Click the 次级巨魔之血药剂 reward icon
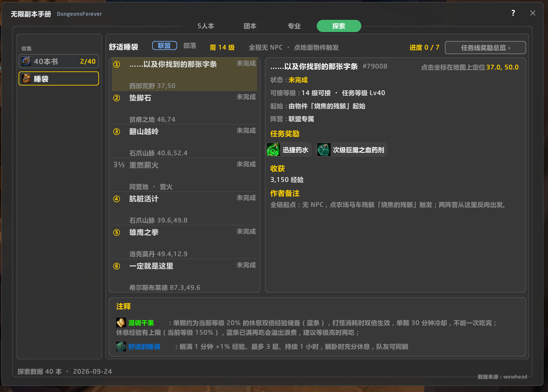Image resolution: width=548 pixels, height=392 pixels. 324,150
